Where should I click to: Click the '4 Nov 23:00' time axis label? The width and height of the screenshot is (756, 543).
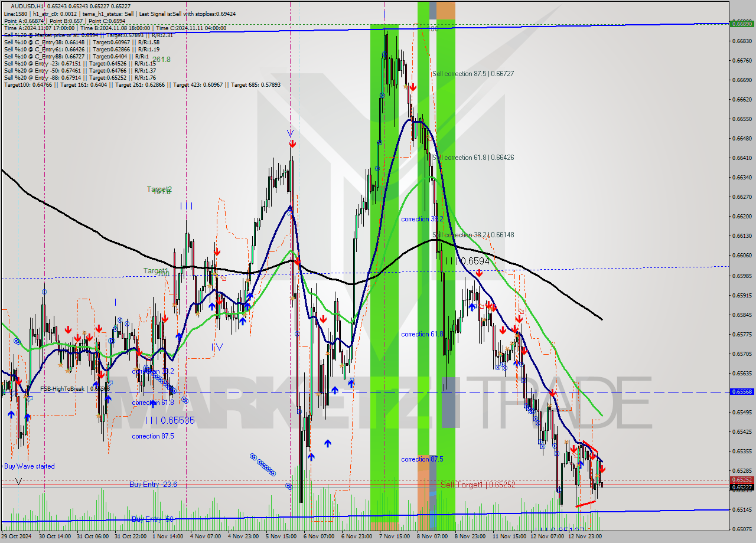pos(243,537)
